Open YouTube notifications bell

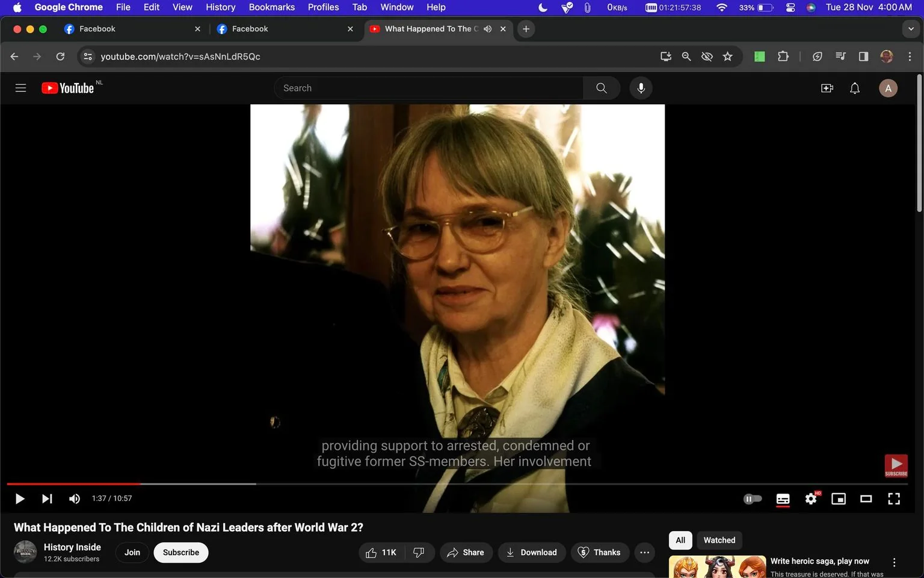855,88
